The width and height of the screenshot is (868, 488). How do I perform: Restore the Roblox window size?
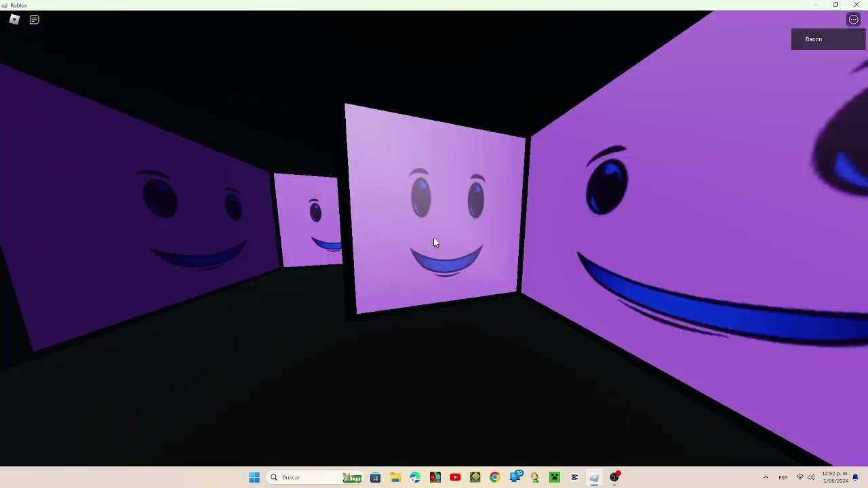pyautogui.click(x=835, y=5)
